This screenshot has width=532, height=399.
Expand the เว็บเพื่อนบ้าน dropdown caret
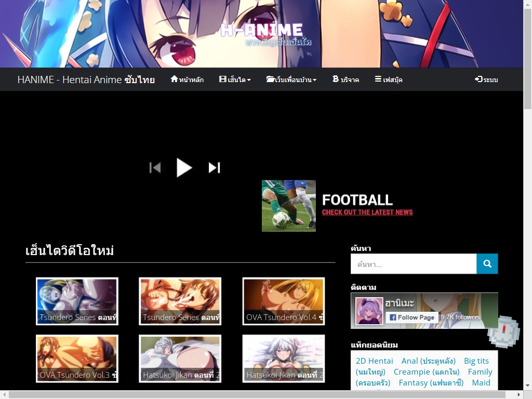pyautogui.click(x=315, y=80)
